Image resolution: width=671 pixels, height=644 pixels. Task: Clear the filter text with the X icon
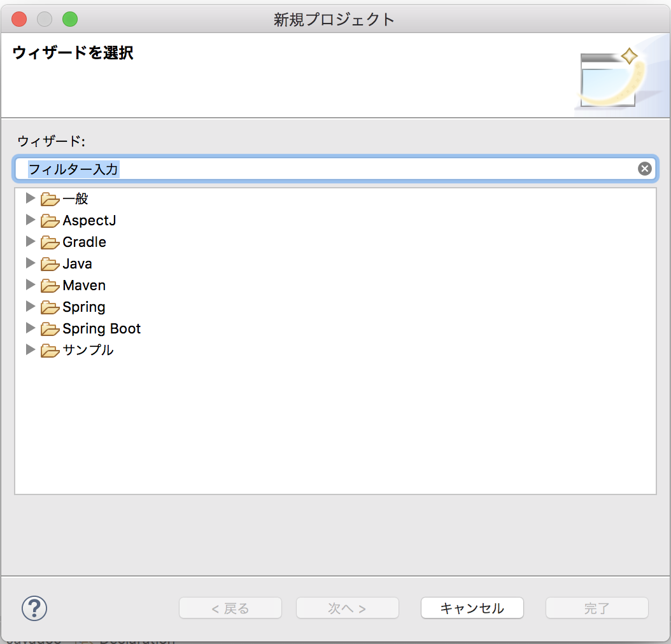coord(644,169)
